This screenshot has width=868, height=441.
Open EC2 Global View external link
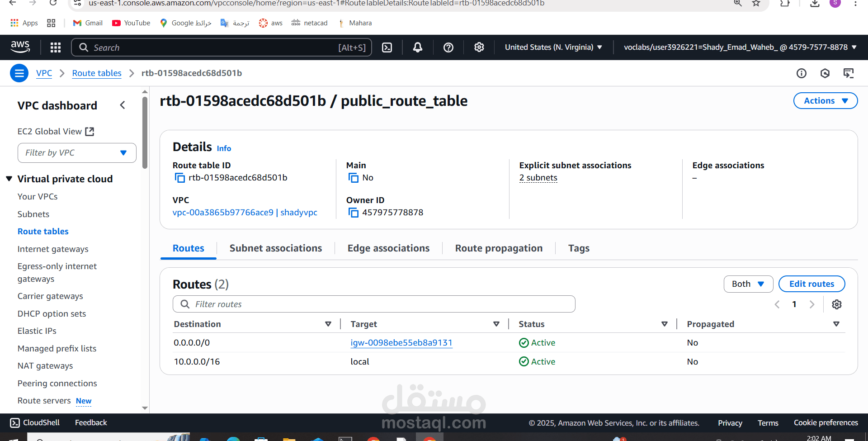(x=56, y=132)
